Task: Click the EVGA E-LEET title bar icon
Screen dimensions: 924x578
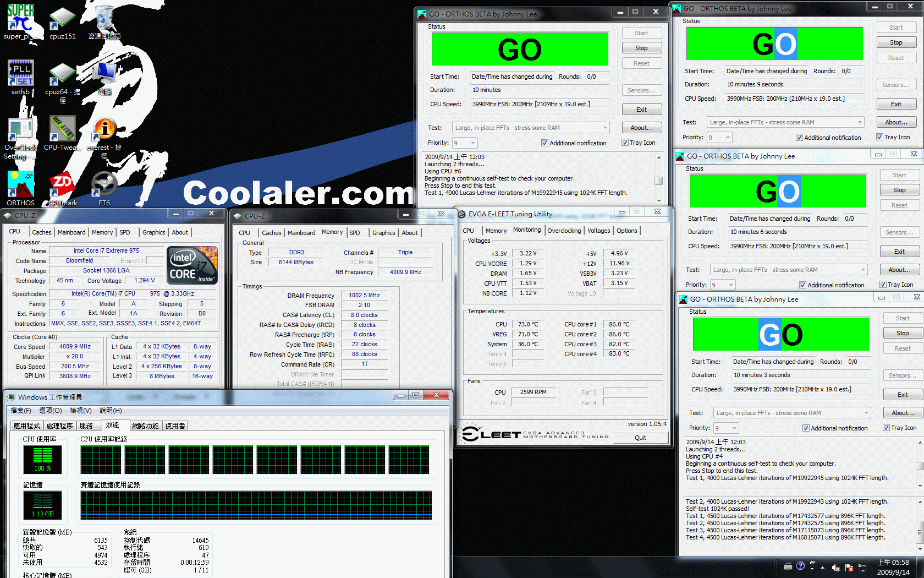Action: coord(463,214)
